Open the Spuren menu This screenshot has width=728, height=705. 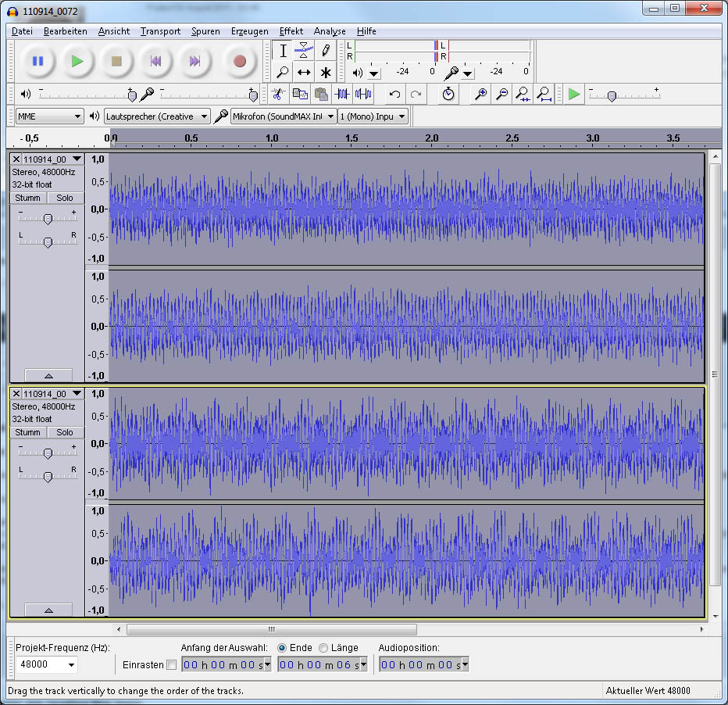click(205, 31)
